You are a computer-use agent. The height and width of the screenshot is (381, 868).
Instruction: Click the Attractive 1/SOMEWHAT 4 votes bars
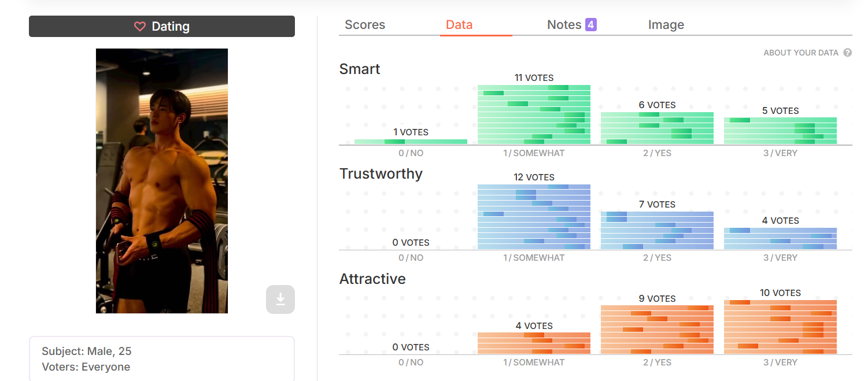(534, 343)
